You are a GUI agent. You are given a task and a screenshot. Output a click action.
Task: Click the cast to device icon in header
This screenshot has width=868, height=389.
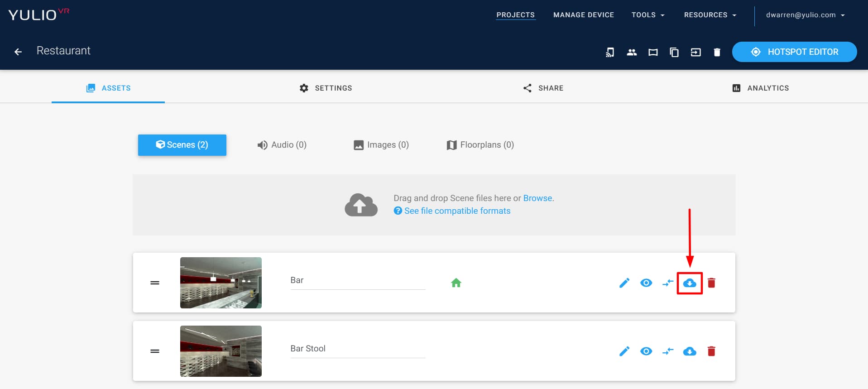(x=610, y=52)
